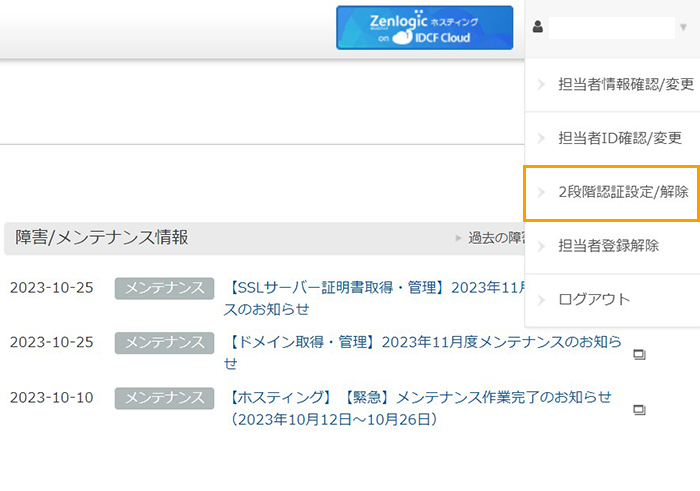Open 担当者情報確認/変更 menu item
The image size is (700, 491).
(x=625, y=84)
